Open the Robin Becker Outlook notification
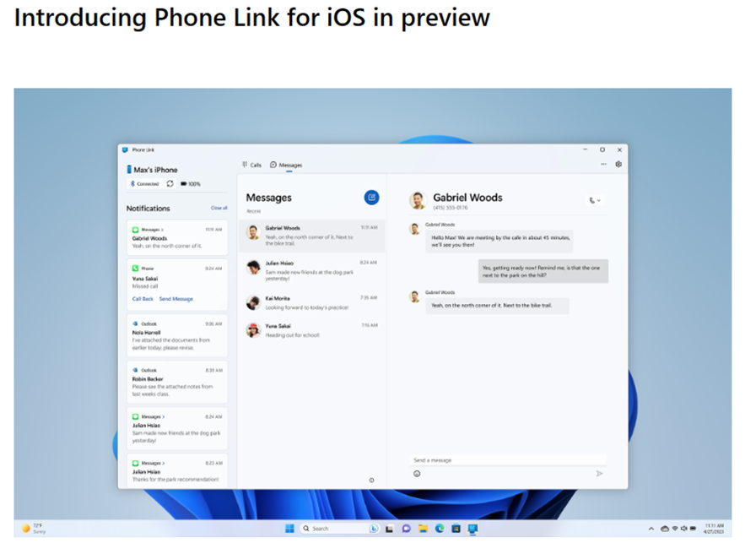The image size is (756, 554). coord(177,383)
